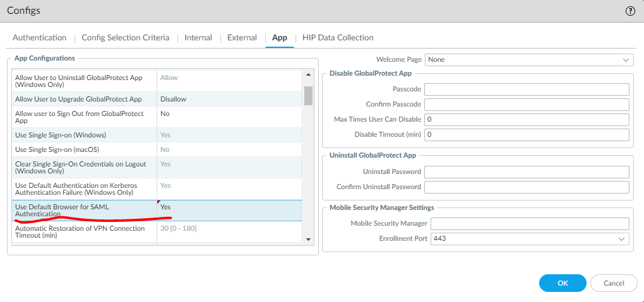Image resolution: width=644 pixels, height=302 pixels.
Task: Open the Config Selection Criteria tab
Action: (125, 38)
